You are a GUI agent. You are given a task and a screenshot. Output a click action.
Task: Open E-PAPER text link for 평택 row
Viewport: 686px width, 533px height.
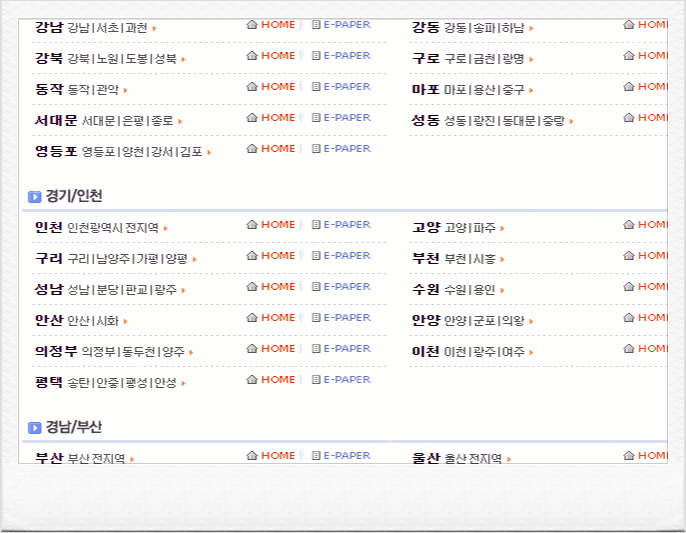347,380
